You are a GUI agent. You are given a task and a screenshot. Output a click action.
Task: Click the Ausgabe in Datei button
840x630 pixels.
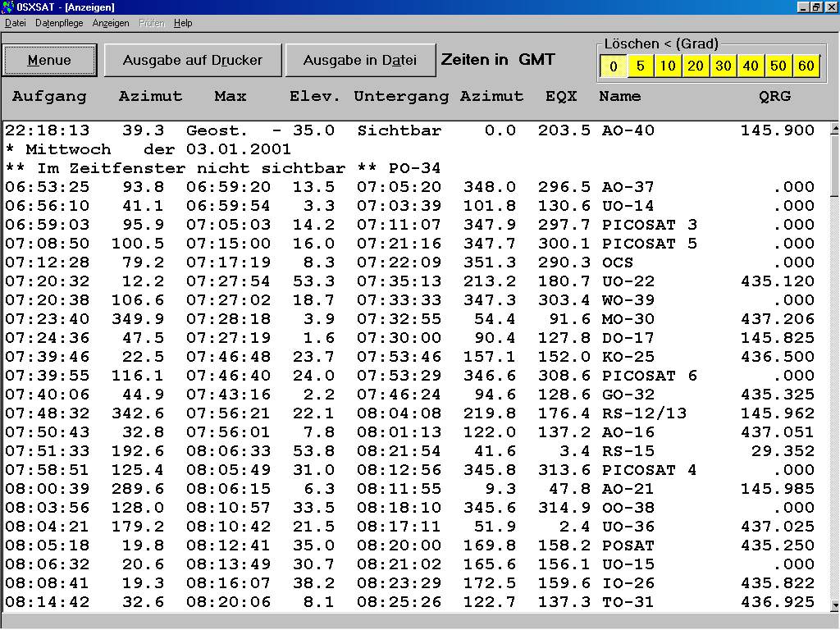tap(359, 60)
